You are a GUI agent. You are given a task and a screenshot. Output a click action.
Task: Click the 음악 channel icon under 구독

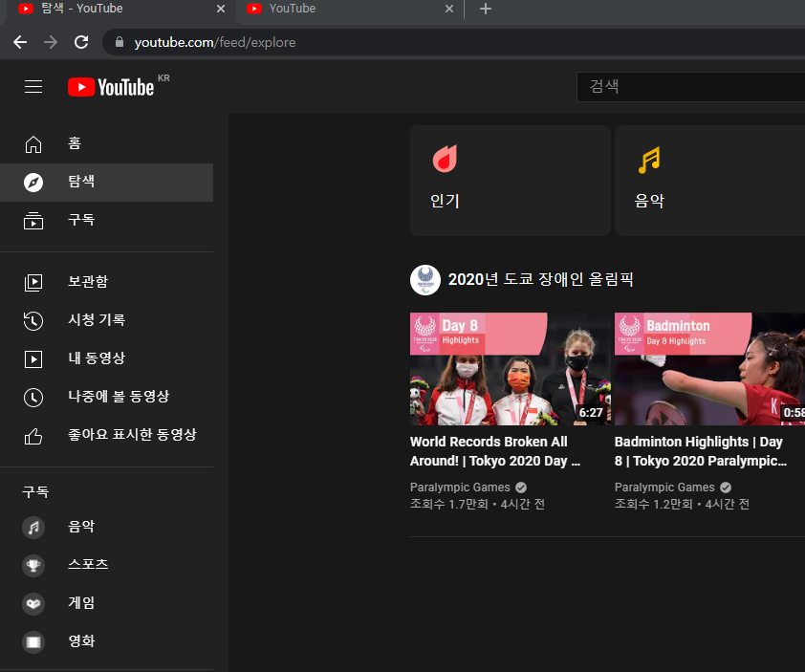(x=33, y=528)
